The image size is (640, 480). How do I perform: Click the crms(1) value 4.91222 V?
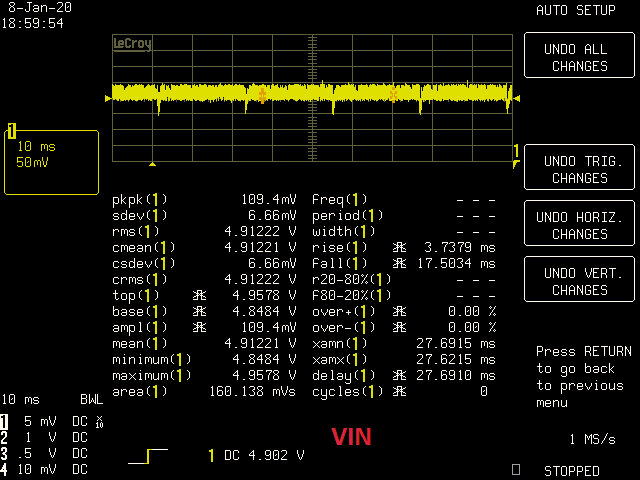click(x=260, y=279)
